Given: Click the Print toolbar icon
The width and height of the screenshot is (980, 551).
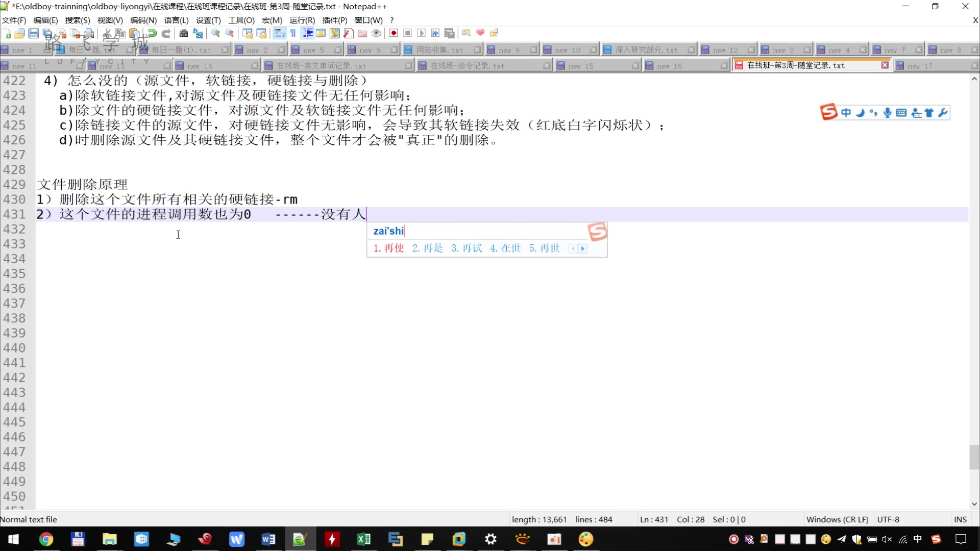Looking at the screenshot, I should pos(89,34).
